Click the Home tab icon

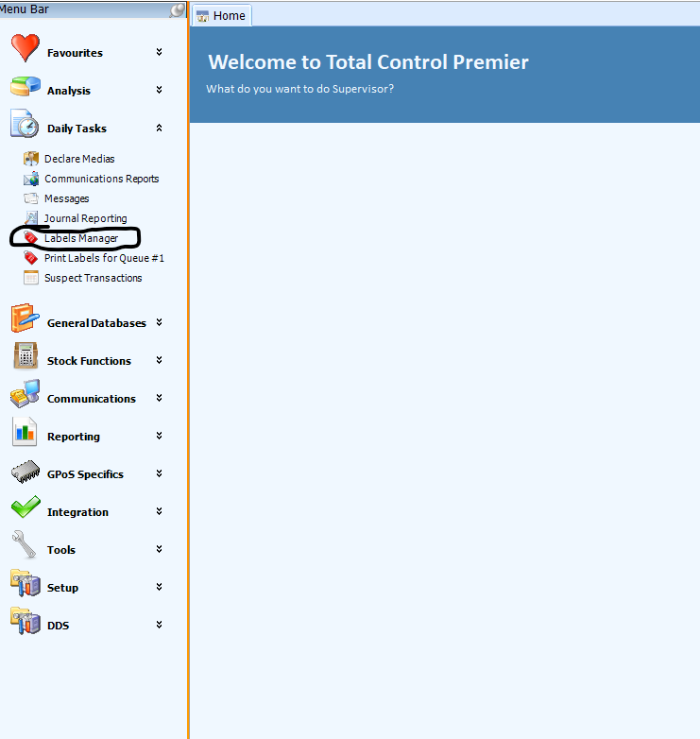202,16
